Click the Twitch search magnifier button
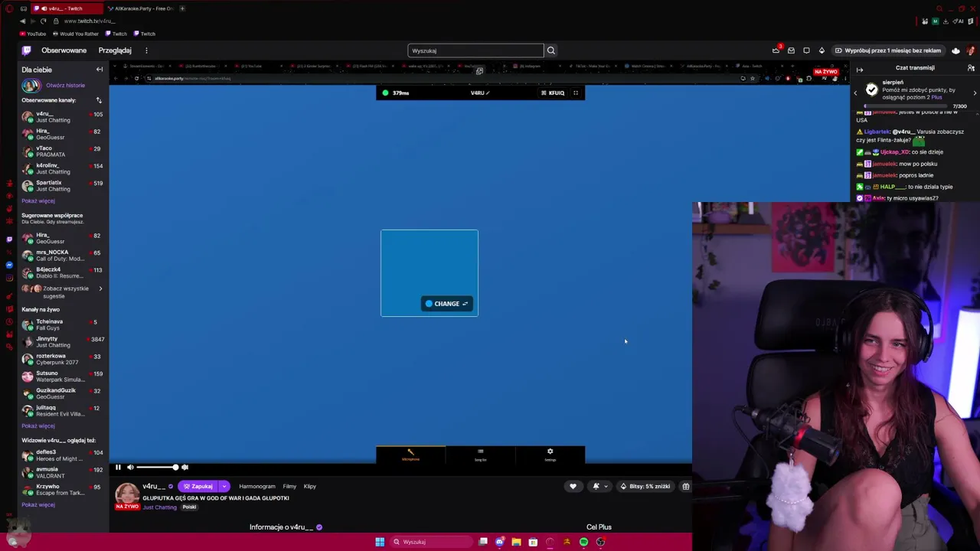Viewport: 980px width, 551px height. point(550,51)
